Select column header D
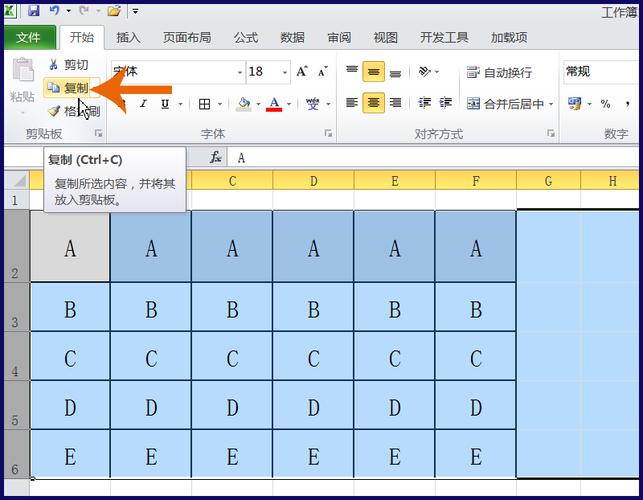643x500 pixels. pos(313,181)
